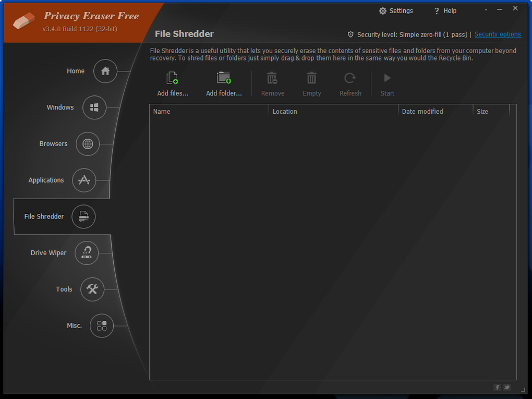Open the Drive Wiper icon

click(87, 253)
